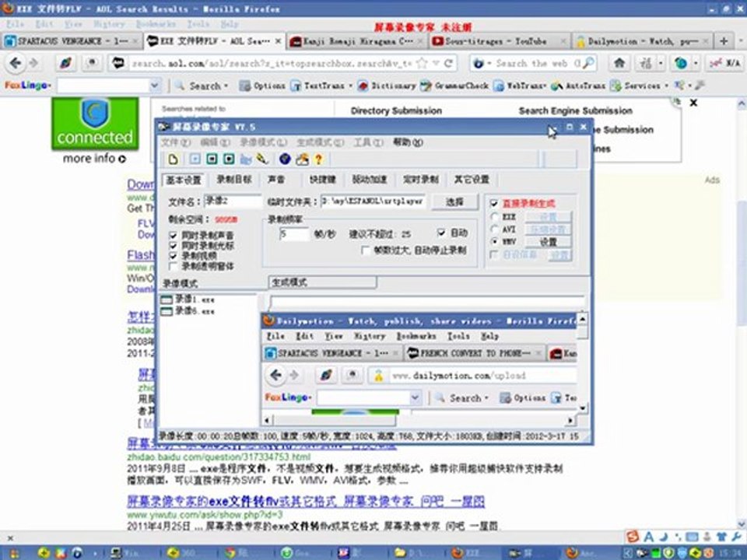Click the light blue square icon after the new file icon

pyautogui.click(x=195, y=159)
